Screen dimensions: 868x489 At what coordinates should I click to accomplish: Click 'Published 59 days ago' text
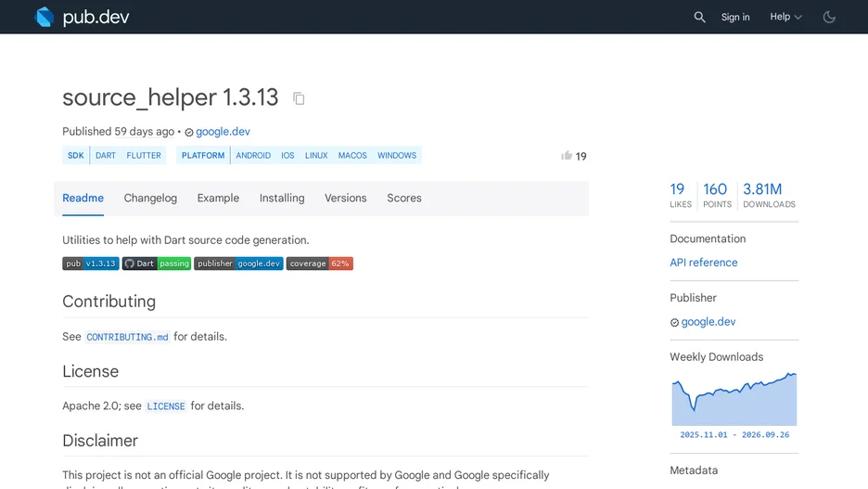coord(119,131)
